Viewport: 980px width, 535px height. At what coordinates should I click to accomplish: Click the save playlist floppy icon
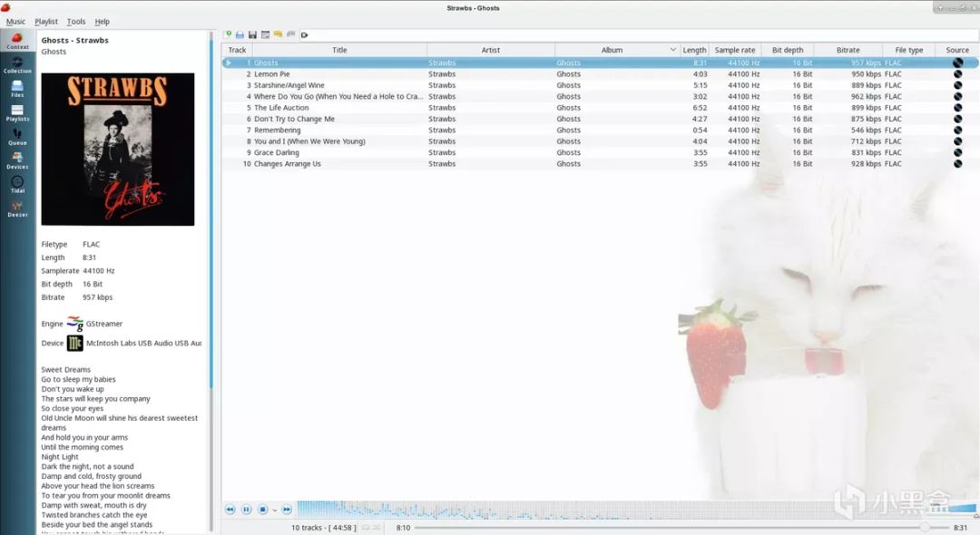point(252,35)
